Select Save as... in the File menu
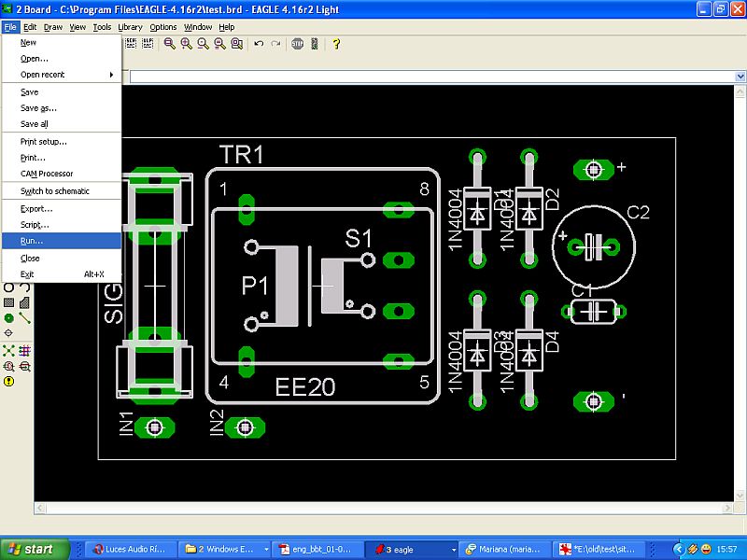 pos(62,108)
